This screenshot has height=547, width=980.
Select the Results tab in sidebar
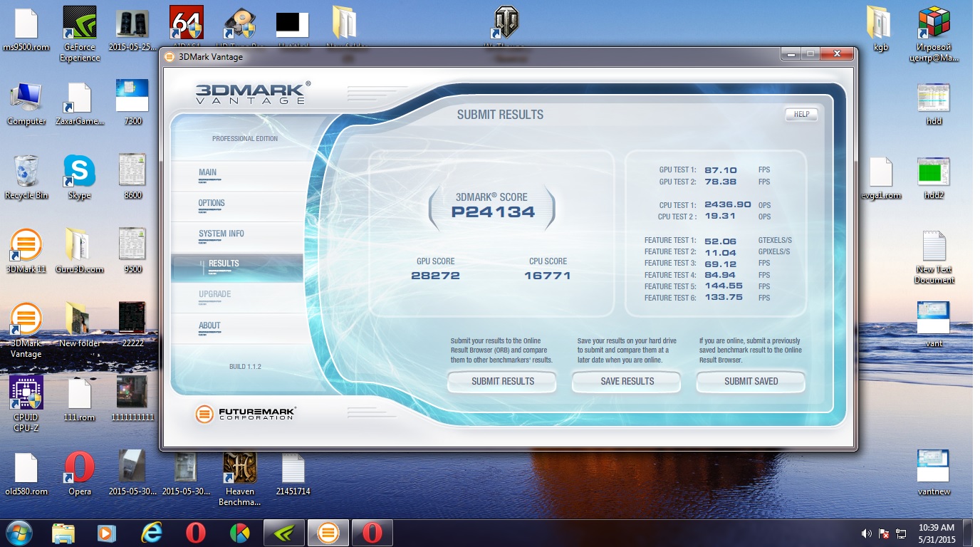pyautogui.click(x=224, y=264)
